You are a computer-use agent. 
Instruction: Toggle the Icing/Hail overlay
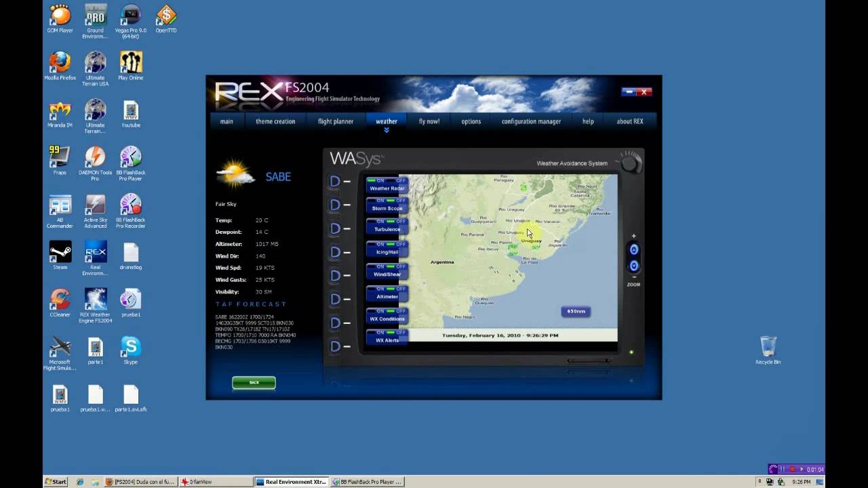coord(387,248)
